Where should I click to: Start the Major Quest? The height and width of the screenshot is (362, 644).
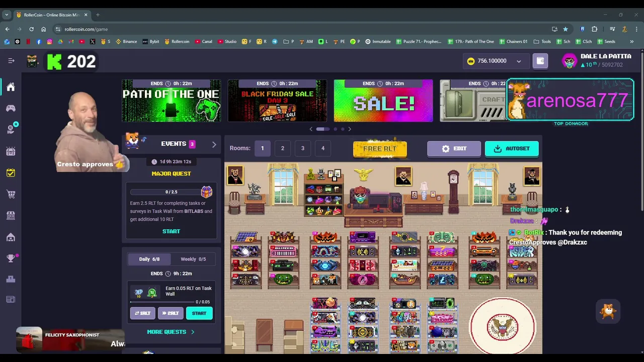coord(171,231)
